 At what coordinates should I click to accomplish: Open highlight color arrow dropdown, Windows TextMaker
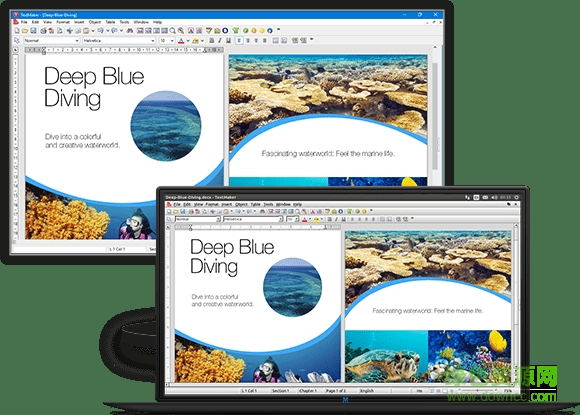(x=202, y=41)
